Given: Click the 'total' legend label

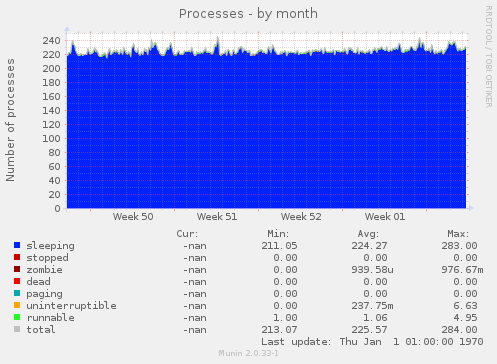Looking at the screenshot, I should click(x=41, y=330).
